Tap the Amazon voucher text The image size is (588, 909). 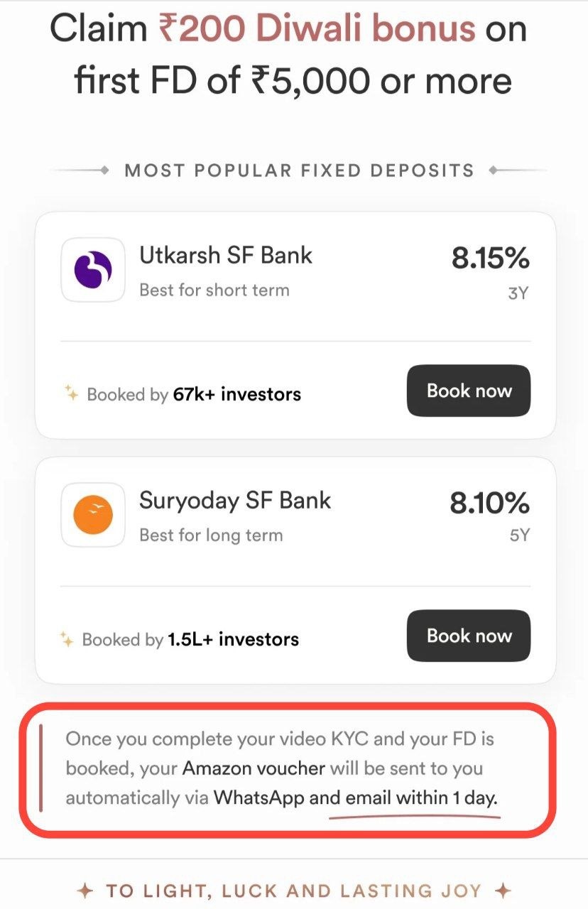[x=254, y=768]
